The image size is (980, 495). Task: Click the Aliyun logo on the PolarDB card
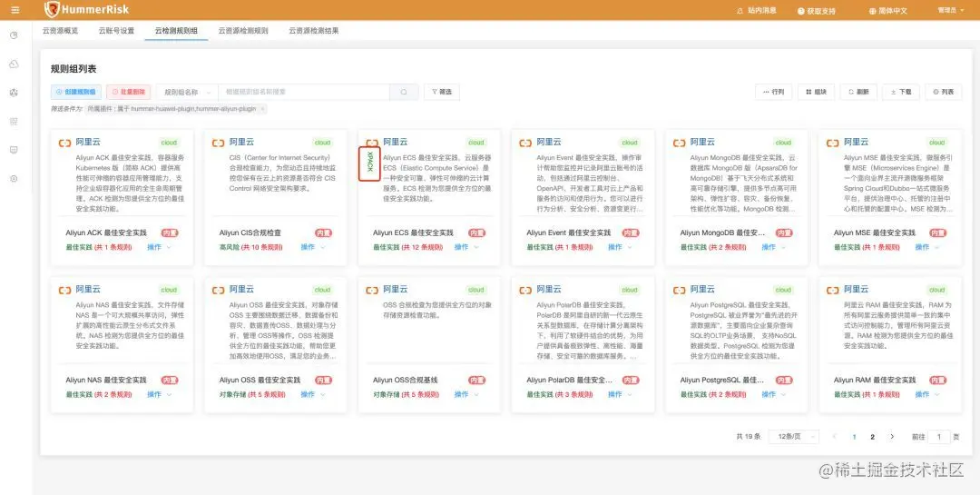[x=525, y=291]
